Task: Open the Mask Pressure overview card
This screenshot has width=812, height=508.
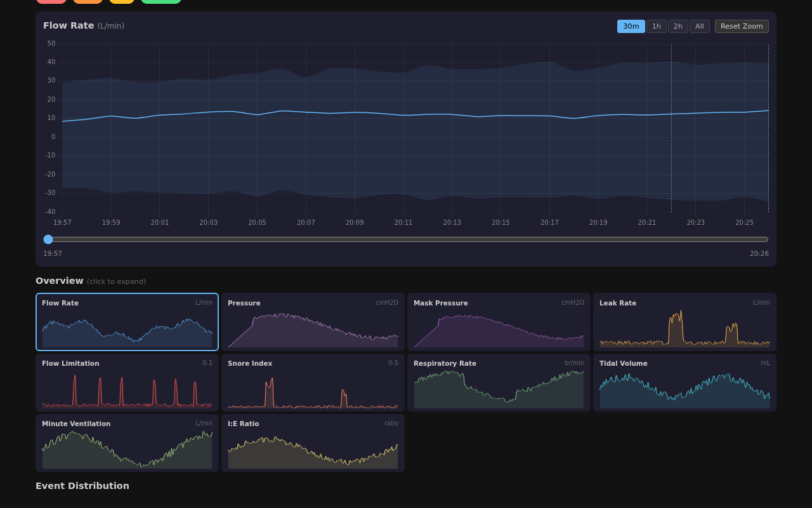Action: pos(499,322)
